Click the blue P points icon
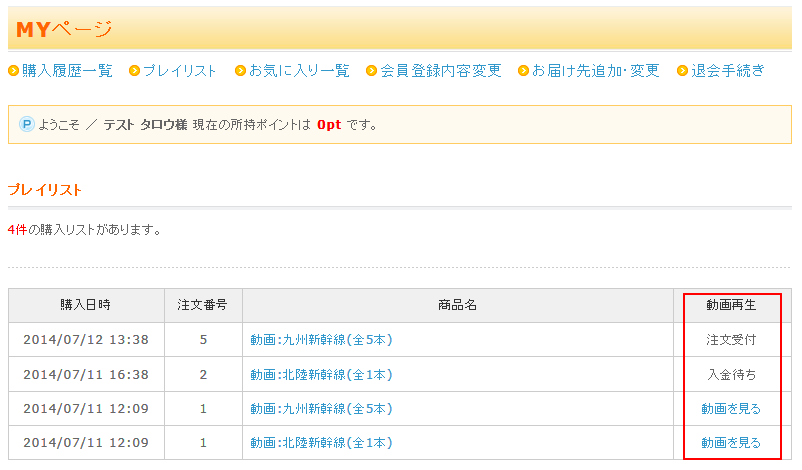This screenshot has height=470, width=802. (27, 125)
